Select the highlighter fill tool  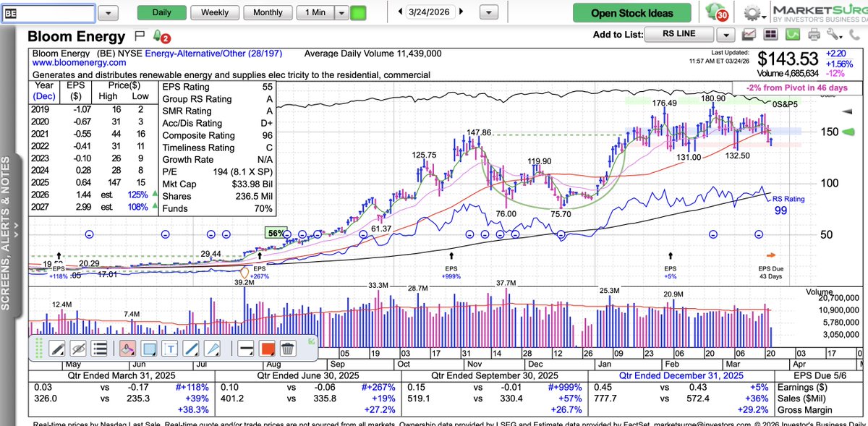[x=127, y=348]
